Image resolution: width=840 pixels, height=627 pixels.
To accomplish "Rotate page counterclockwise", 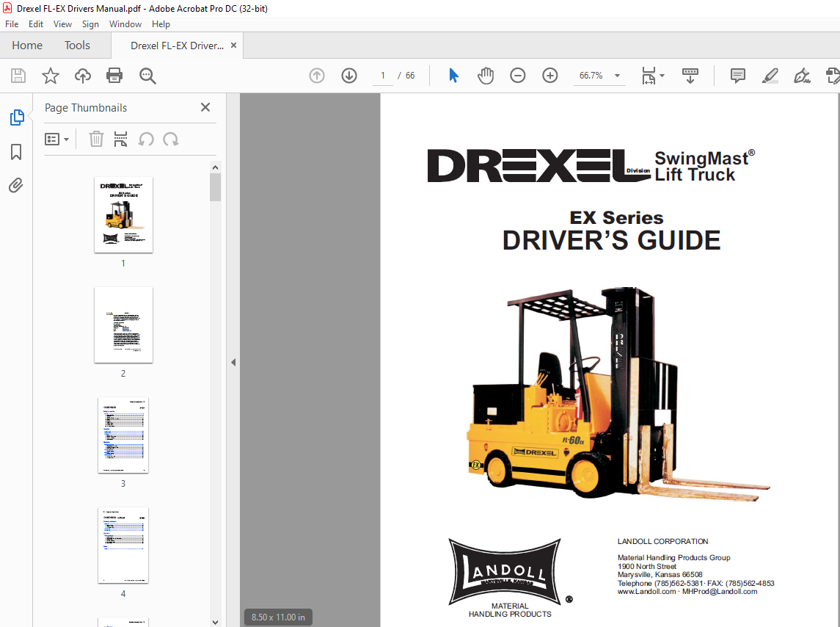I will [x=146, y=139].
